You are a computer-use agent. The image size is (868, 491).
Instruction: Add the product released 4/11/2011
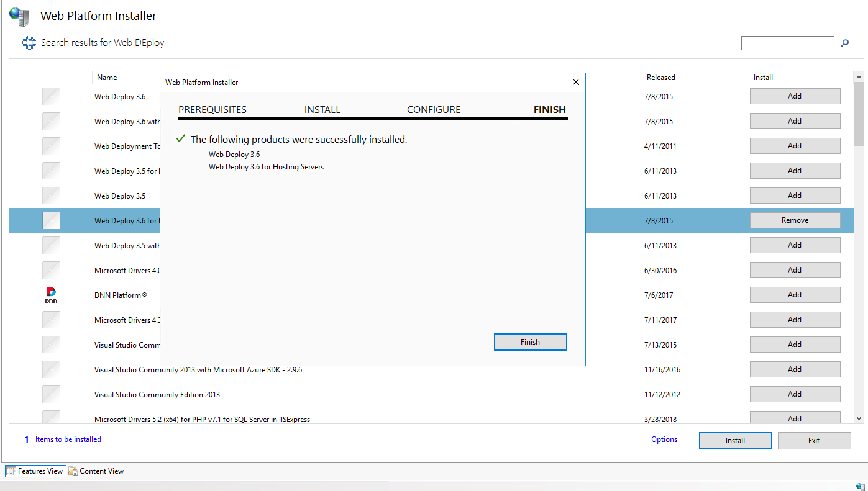tap(795, 146)
